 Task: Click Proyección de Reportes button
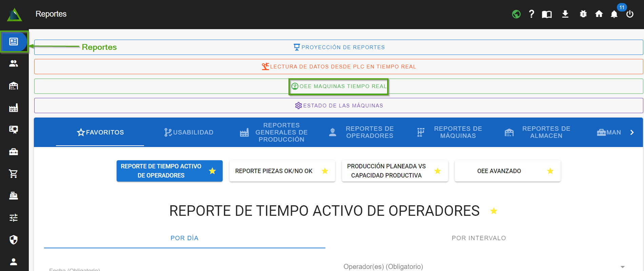point(339,47)
